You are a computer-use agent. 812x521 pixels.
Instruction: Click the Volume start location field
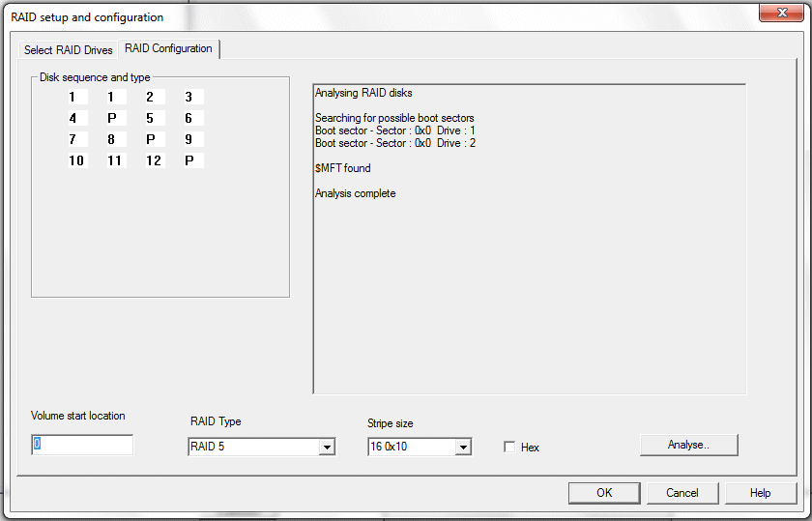[82, 445]
